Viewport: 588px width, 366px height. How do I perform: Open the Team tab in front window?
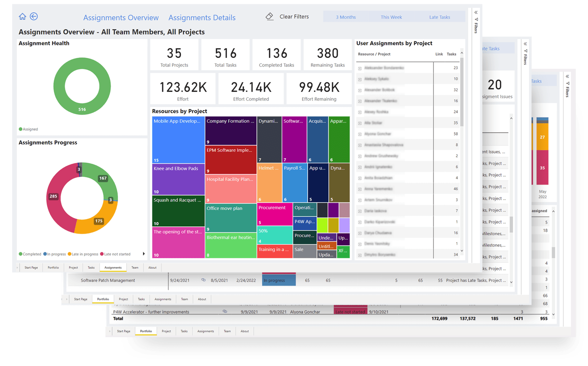(x=135, y=268)
